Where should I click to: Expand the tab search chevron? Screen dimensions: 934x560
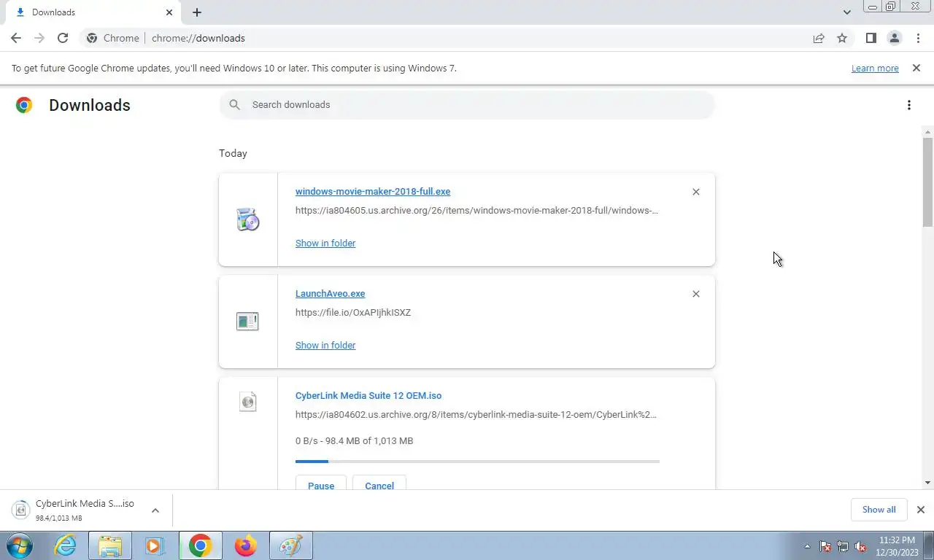846,12
